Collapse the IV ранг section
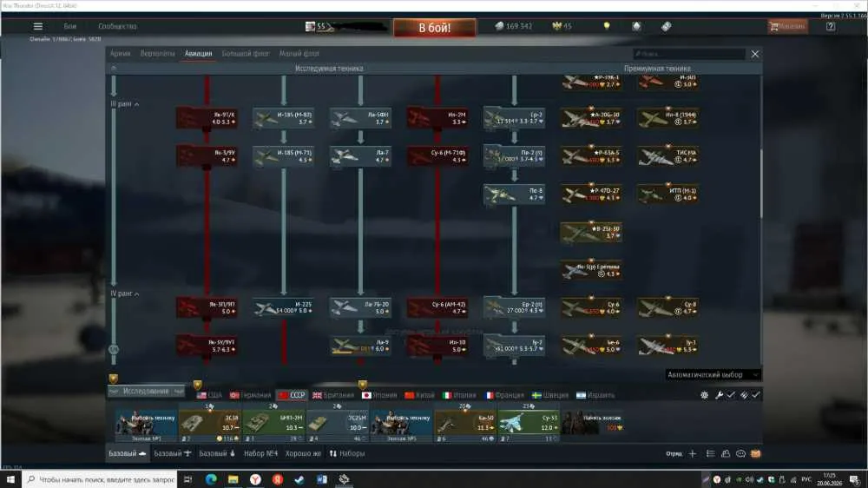Screen dimensions: 868x488 (x=124, y=293)
